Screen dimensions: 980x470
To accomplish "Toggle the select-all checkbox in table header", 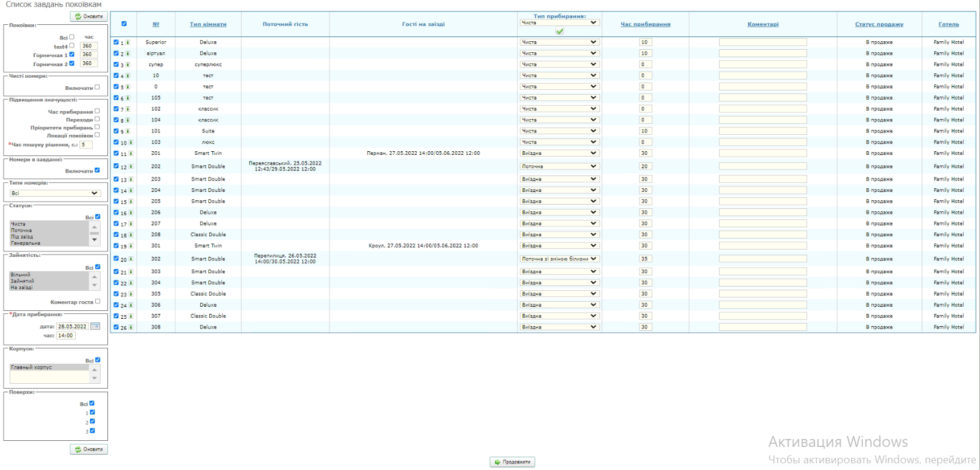I will point(124,24).
